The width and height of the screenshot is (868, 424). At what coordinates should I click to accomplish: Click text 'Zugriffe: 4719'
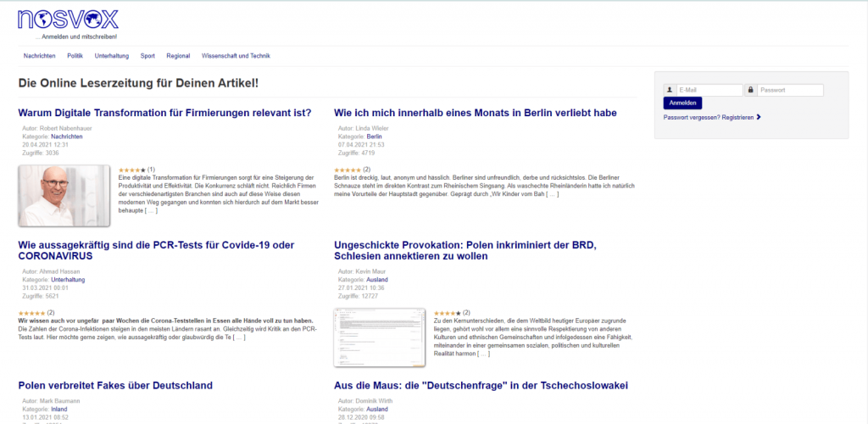pyautogui.click(x=357, y=153)
